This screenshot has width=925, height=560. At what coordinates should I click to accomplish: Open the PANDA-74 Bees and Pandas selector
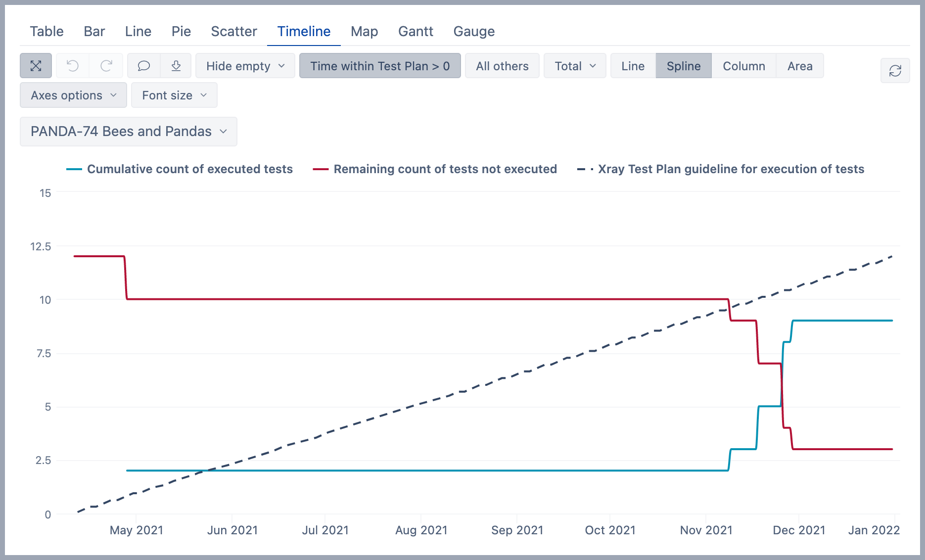(128, 132)
